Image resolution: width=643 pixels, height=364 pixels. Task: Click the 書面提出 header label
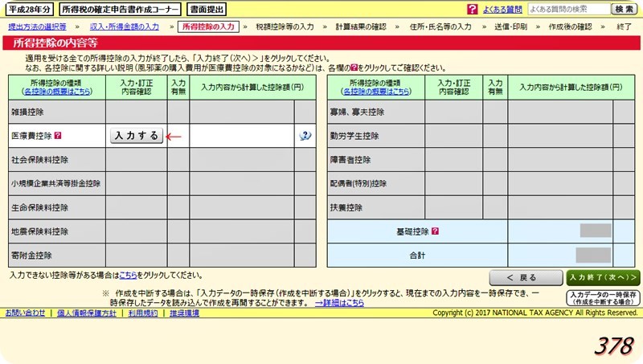(207, 9)
